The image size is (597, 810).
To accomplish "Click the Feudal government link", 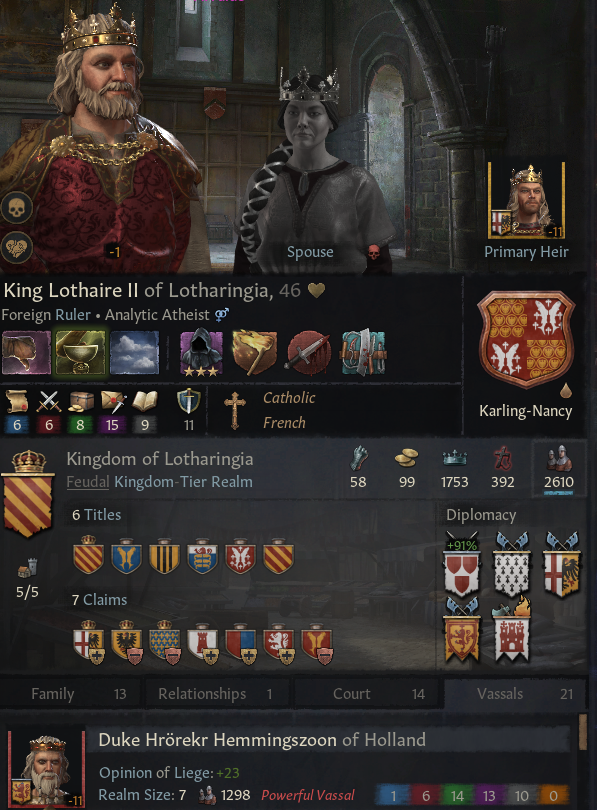I will (87, 482).
